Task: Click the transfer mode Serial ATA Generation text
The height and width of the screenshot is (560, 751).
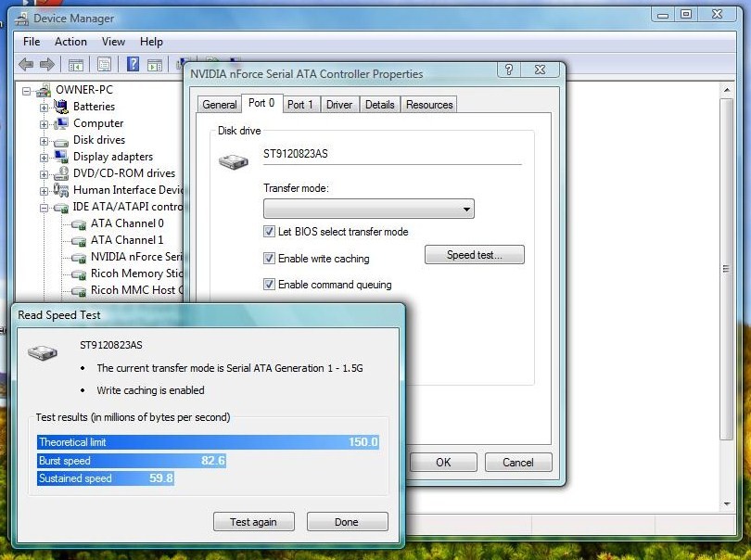Action: 230,368
